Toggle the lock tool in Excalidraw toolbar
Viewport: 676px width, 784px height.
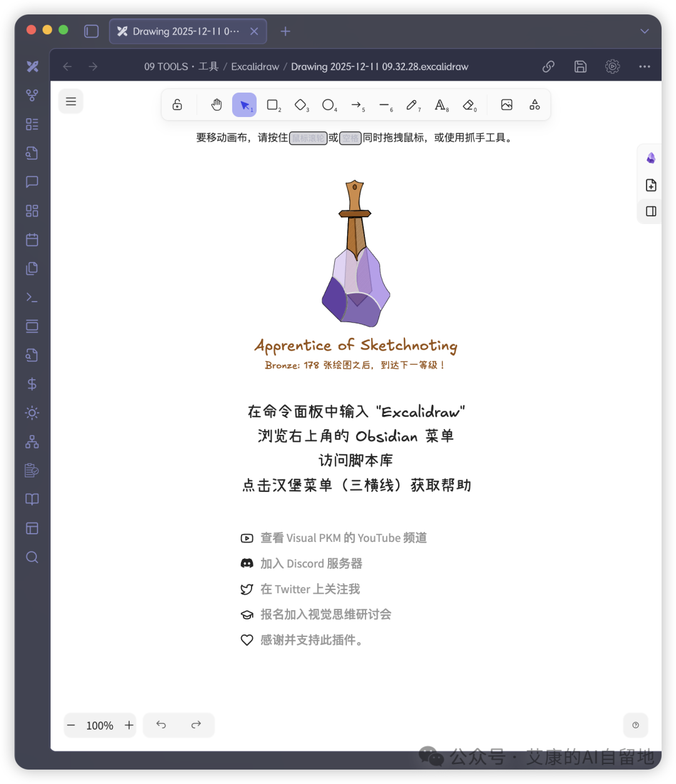click(178, 105)
